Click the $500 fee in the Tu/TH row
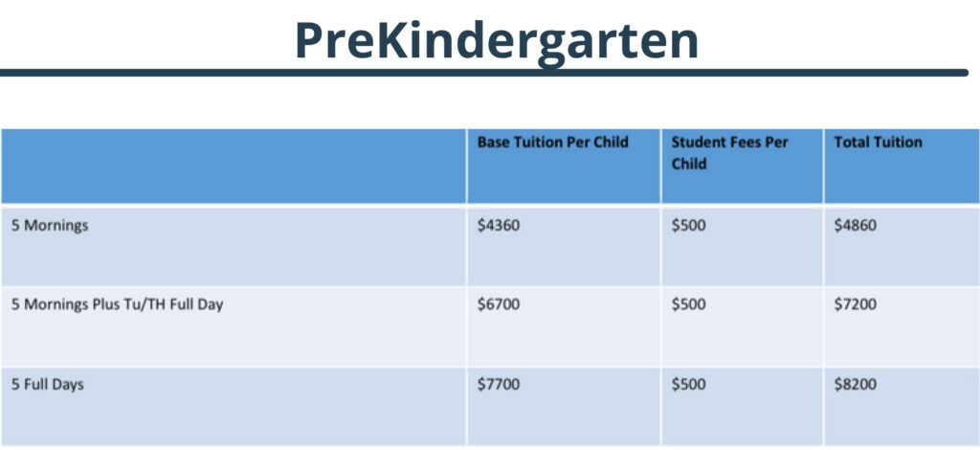The width and height of the screenshot is (980, 450). 688,305
